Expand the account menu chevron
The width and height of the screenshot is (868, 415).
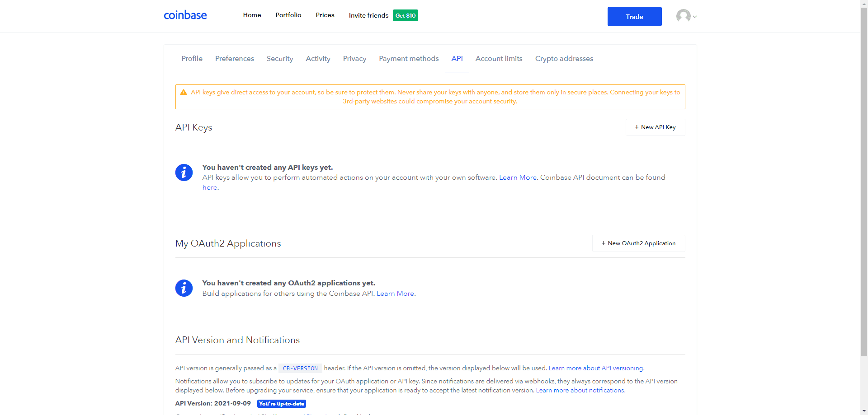pos(695,17)
